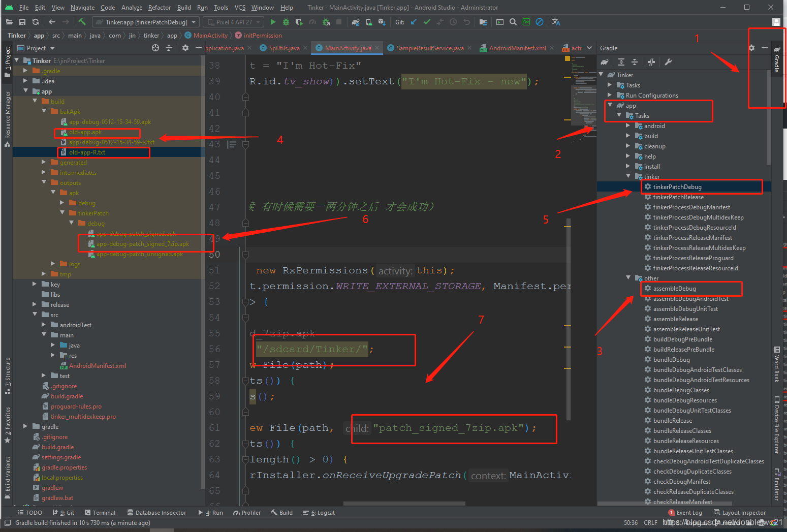This screenshot has height=532, width=787.
Task: Toggle the Gradle side tool window
Action: pyautogui.click(x=776, y=59)
